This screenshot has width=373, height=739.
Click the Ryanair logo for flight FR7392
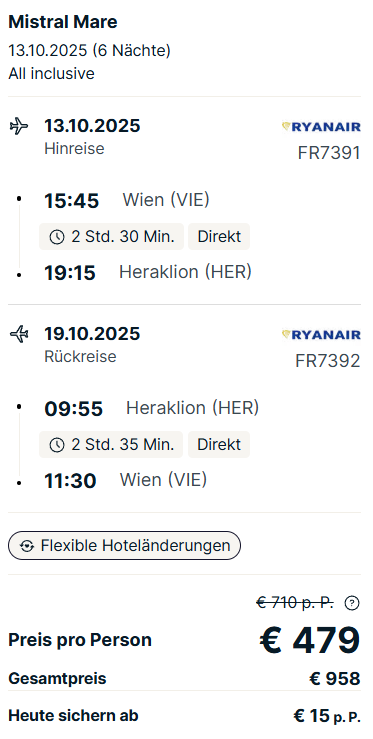[x=321, y=335]
